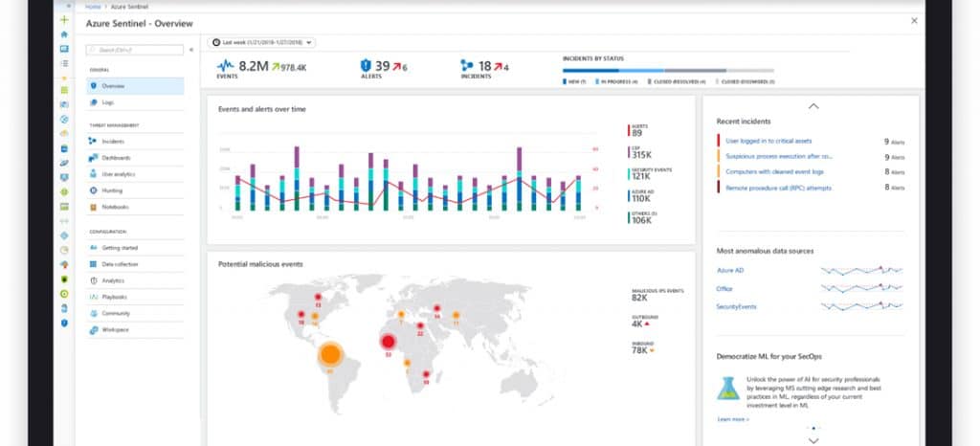Image resolution: width=980 pixels, height=446 pixels.
Task: Open 'User logged in to critical assets' incident
Action: tap(768, 142)
